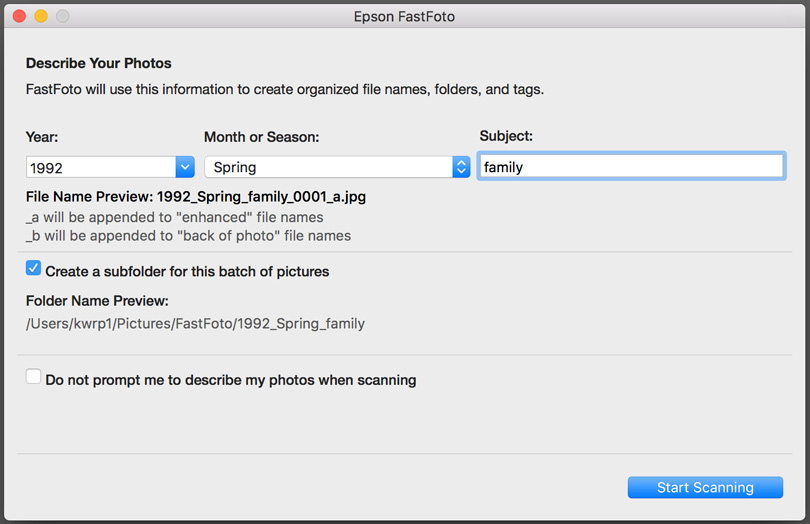Click the "back of photo" file names note
Viewport: 810px width, 524px height.
coord(189,236)
